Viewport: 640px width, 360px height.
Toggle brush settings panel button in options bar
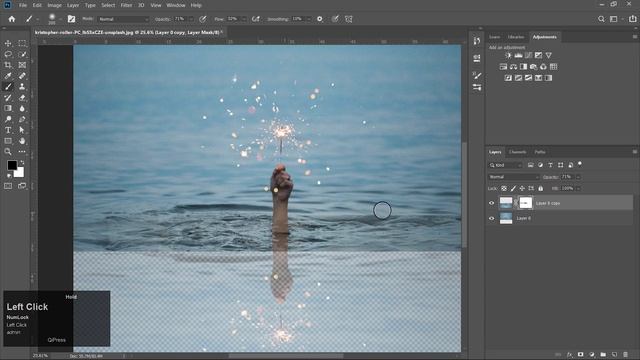click(71, 19)
